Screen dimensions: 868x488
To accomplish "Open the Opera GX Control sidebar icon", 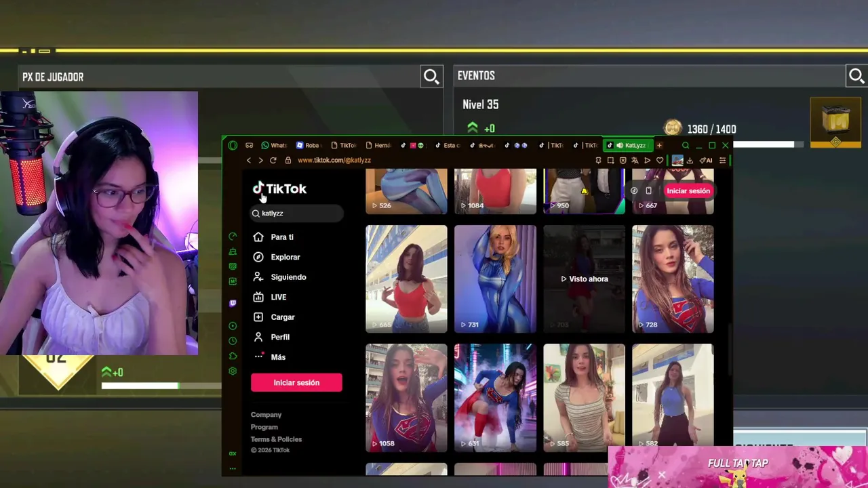I will tap(233, 237).
